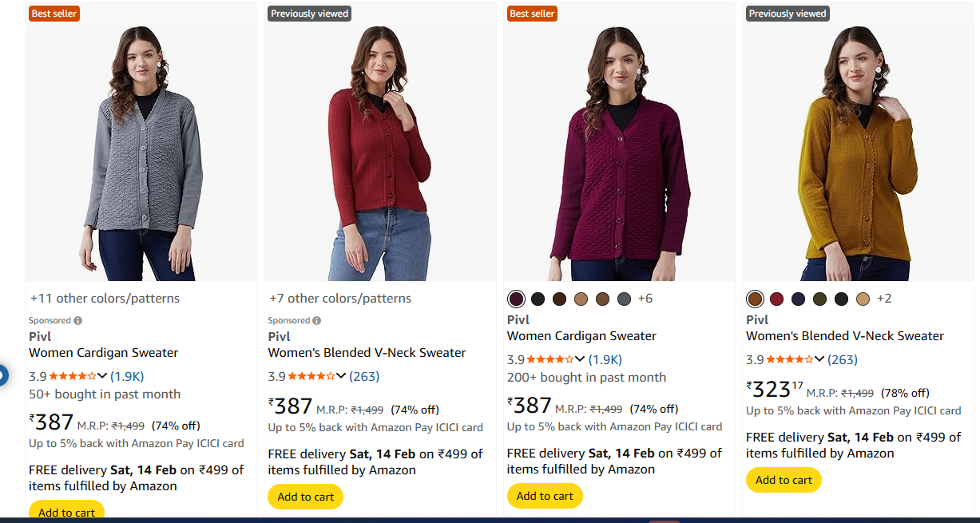Open the 263 reviews link on the red sweater
980x523 pixels.
365,376
